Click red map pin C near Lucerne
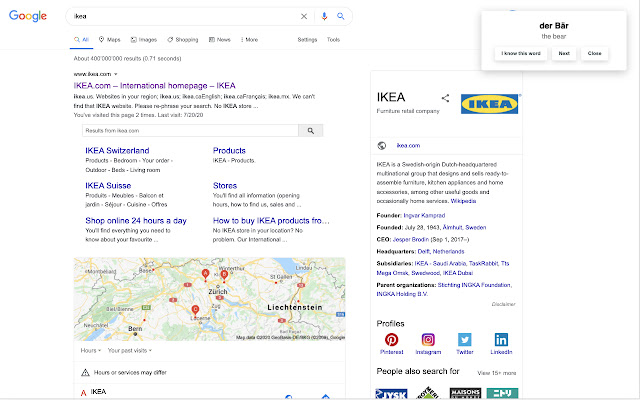Viewport: 640px width, 400px height. (x=195, y=310)
